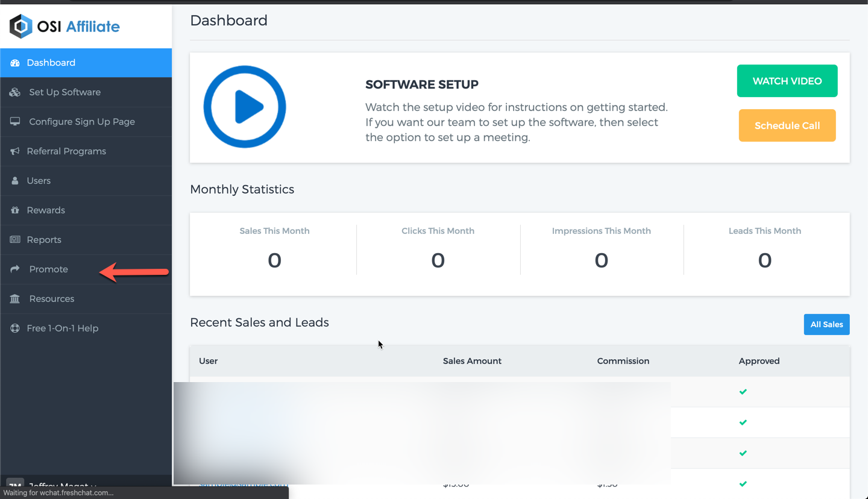This screenshot has height=499, width=868.
Task: Click the Commission column header
Action: pos(623,361)
